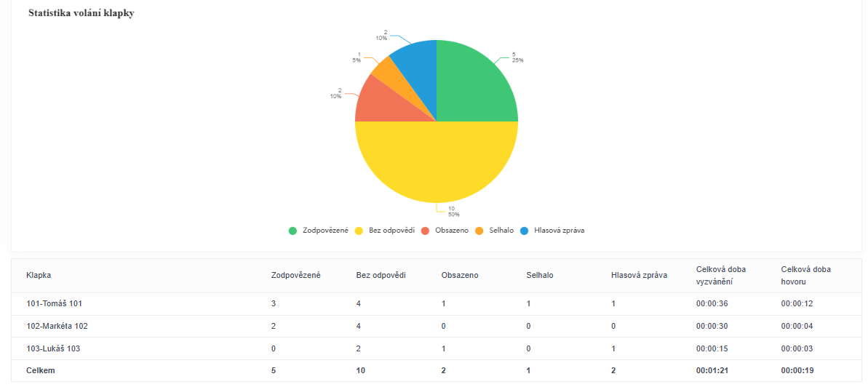The image size is (868, 387).
Task: Click Tomáš Zodpovězené value 3
Action: click(x=273, y=303)
